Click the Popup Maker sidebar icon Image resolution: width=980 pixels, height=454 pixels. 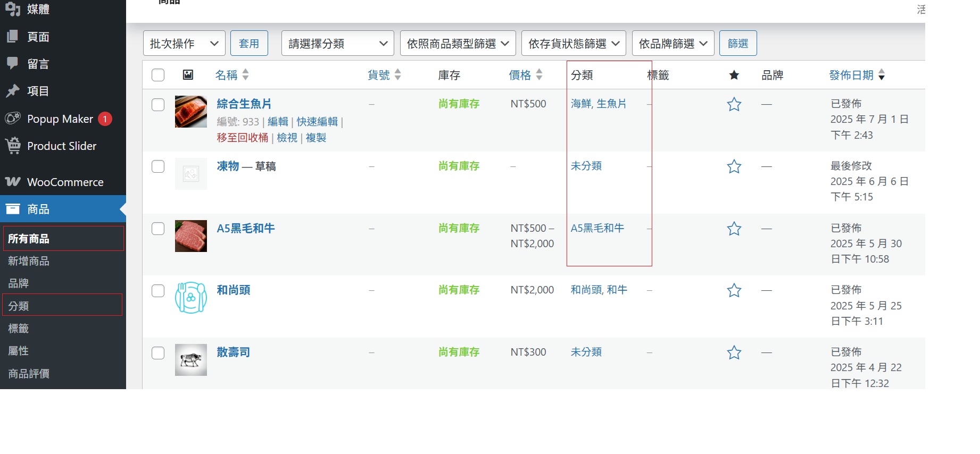[13, 118]
